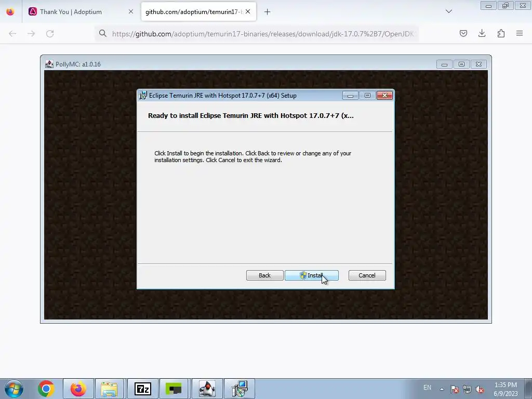Click the Install button in Temurin setup

(x=312, y=275)
